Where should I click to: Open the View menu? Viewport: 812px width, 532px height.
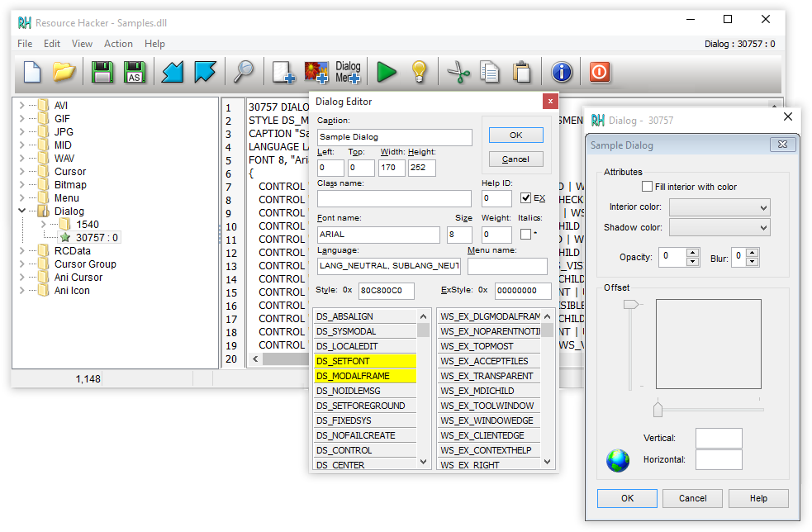coord(82,44)
